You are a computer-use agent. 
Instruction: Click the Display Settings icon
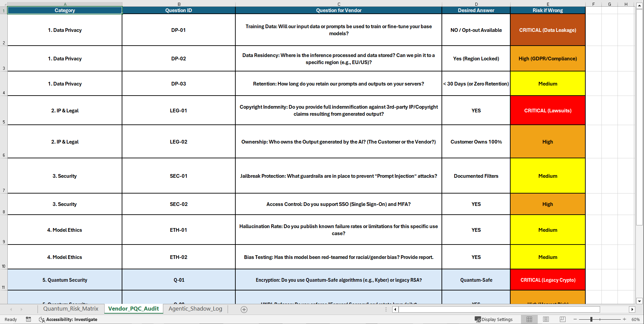tap(477, 319)
